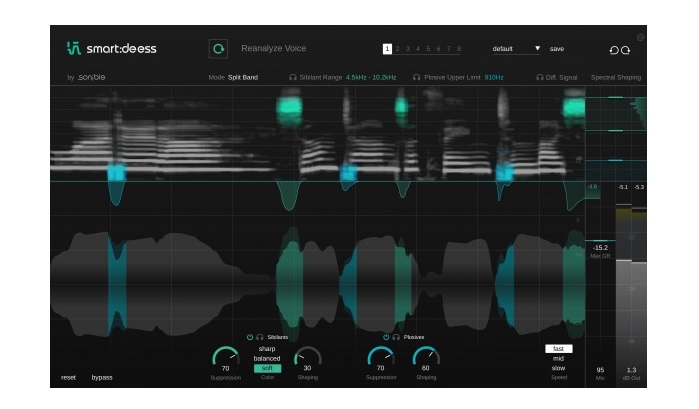The width and height of the screenshot is (699, 409).
Task: Click the smart:deess logo icon
Action: click(74, 48)
